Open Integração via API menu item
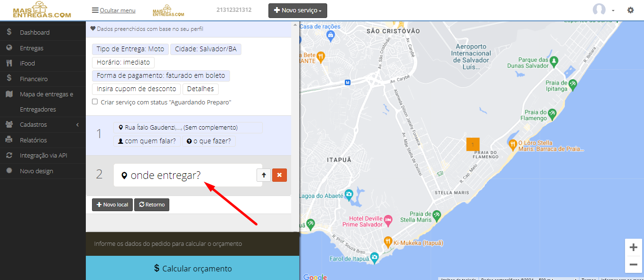The height and width of the screenshot is (280, 644). click(x=43, y=155)
